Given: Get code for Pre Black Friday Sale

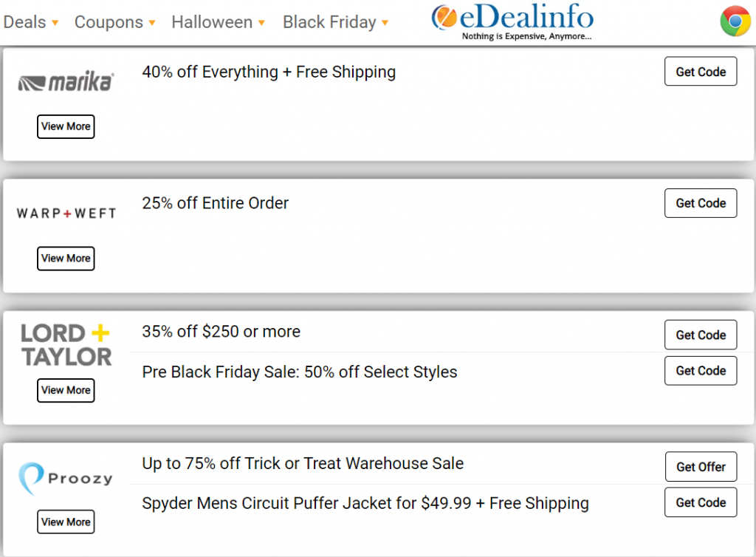Looking at the screenshot, I should (701, 370).
